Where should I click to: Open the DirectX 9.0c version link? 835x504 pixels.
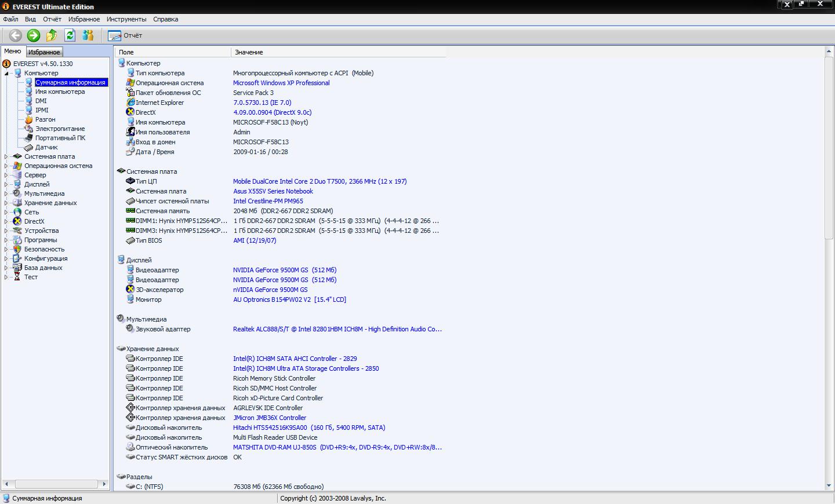point(273,112)
